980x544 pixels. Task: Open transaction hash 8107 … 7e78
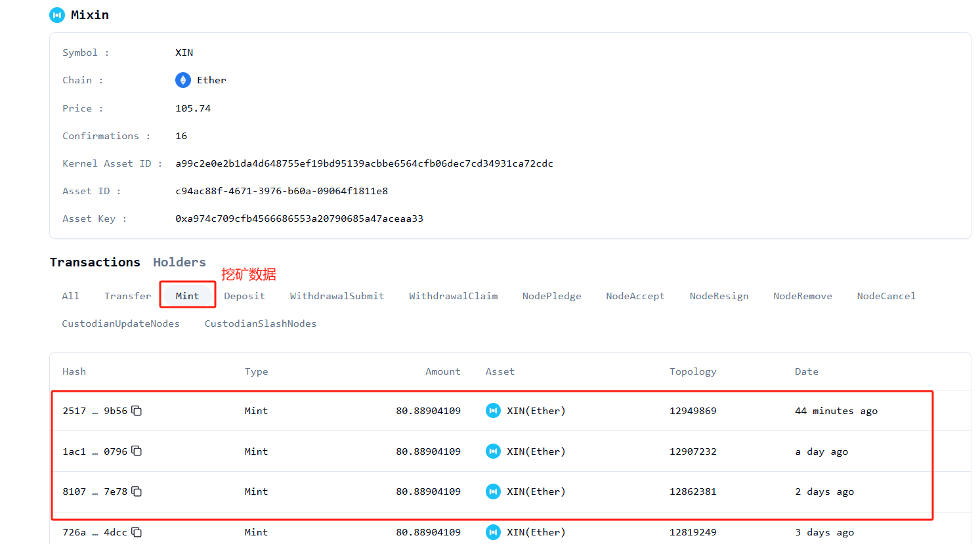pyautogui.click(x=95, y=492)
